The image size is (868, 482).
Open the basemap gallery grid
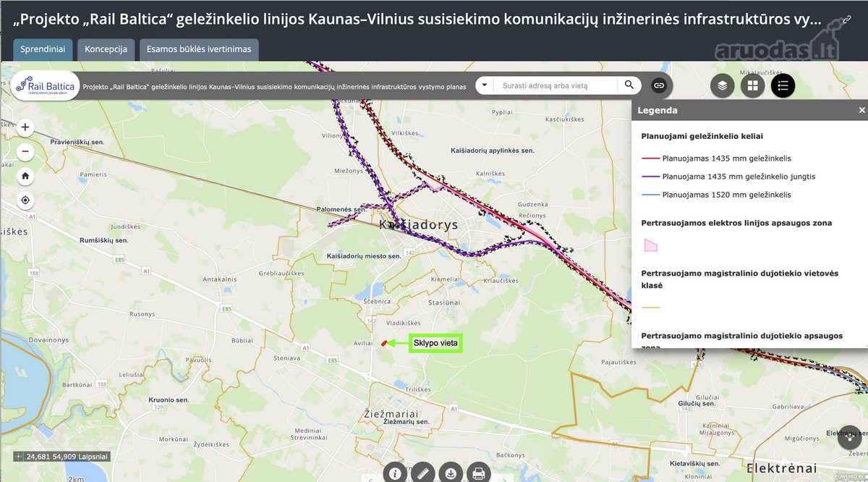752,85
